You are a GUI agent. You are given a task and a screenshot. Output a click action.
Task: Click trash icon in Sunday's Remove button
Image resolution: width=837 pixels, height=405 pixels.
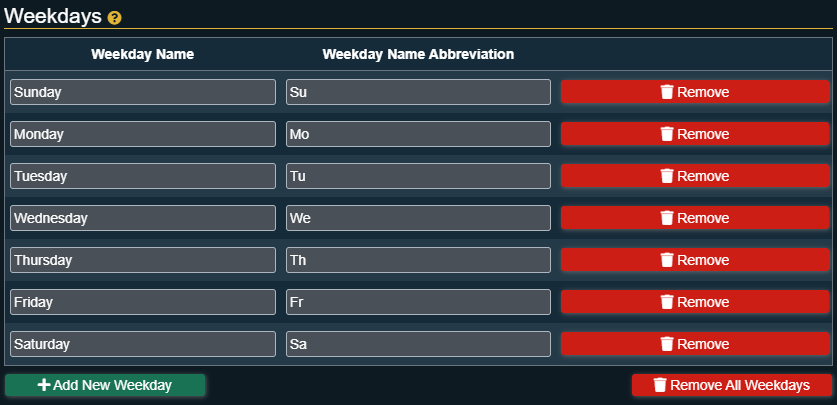coord(667,92)
